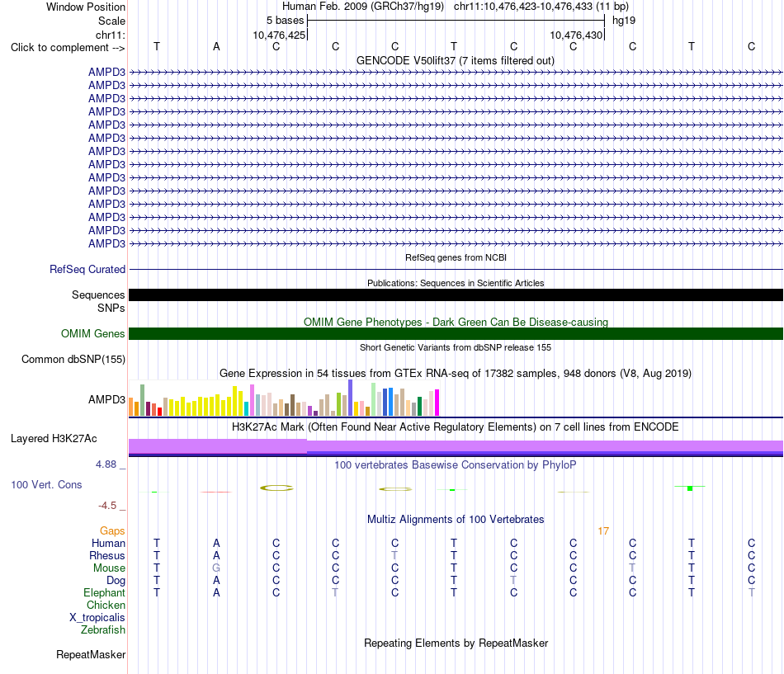
Task: Click the 'Human Feb. 2009 (GRCh37/hg19)' header text
Action: 363,7
